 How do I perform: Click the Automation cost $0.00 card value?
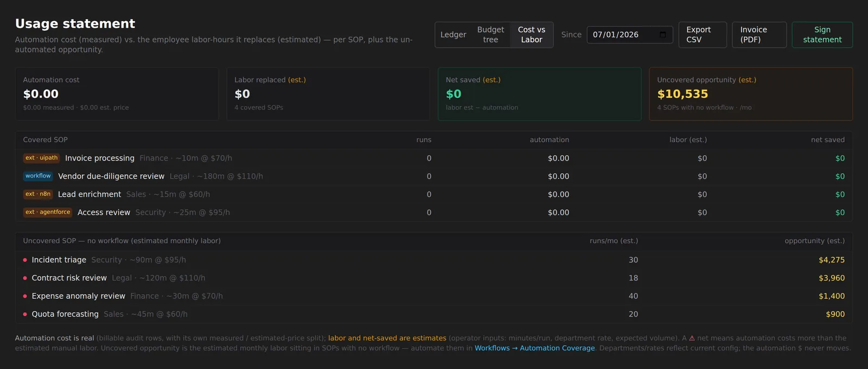(x=41, y=94)
